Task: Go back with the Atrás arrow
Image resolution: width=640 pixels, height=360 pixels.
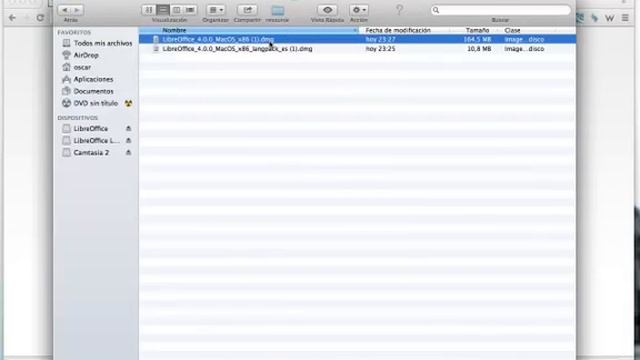Action: pos(65,10)
